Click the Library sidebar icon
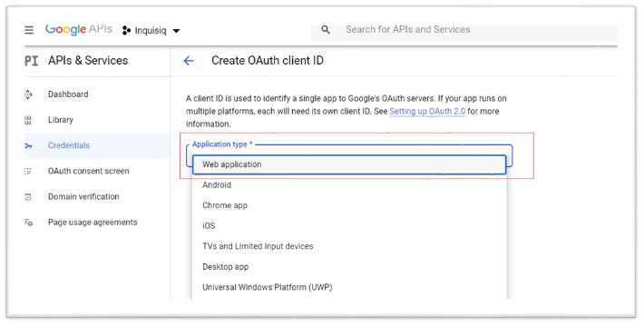 coord(28,120)
